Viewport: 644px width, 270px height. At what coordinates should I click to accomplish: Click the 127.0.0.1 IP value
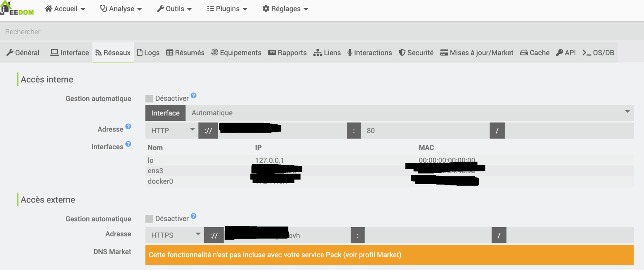pos(269,160)
